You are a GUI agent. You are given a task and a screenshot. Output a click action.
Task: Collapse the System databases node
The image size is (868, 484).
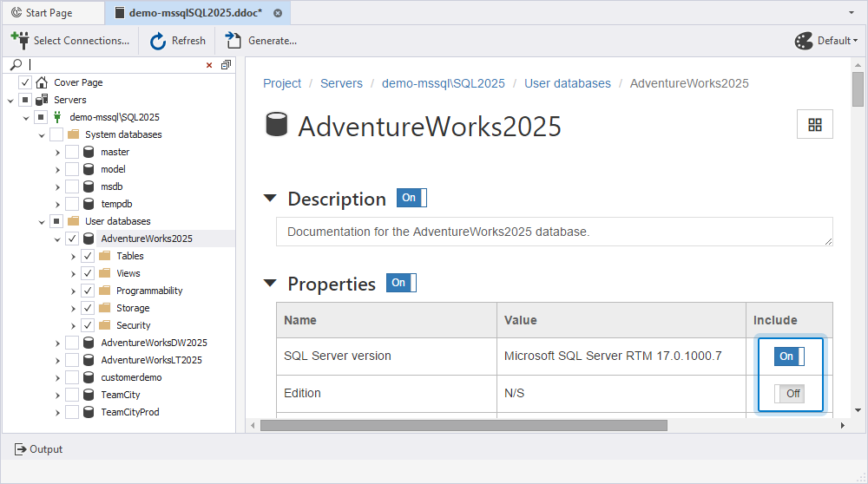pyautogui.click(x=42, y=135)
